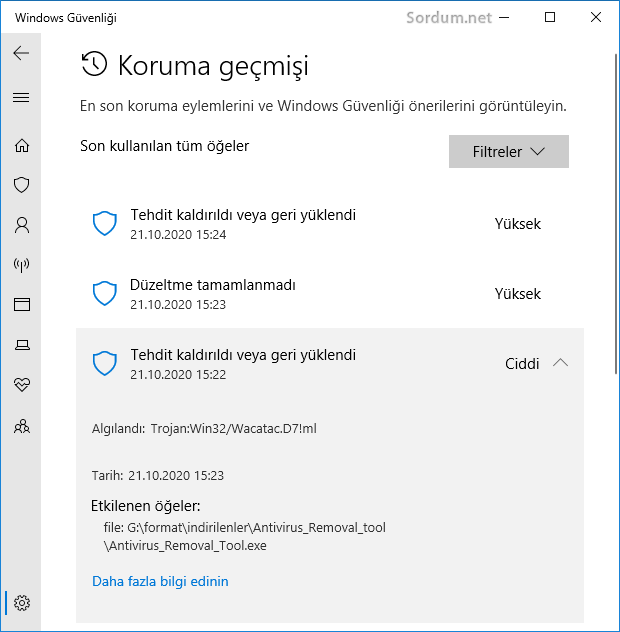Open the Filtreler dropdown
The height and width of the screenshot is (632, 620).
click(509, 152)
